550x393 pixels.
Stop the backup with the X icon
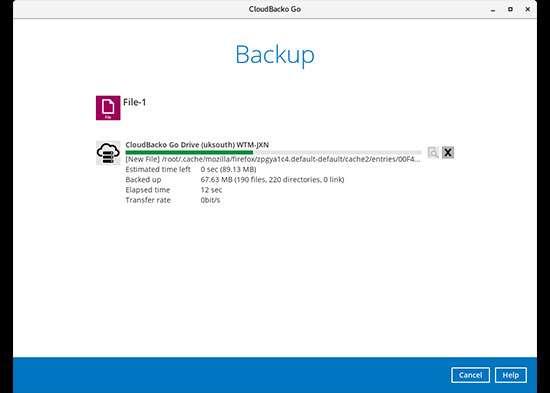pyautogui.click(x=448, y=152)
